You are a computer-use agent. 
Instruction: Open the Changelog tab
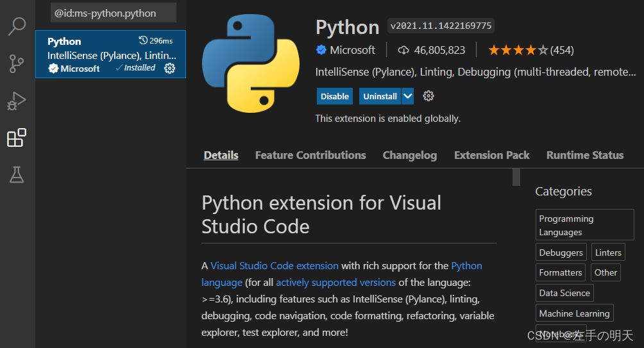410,155
